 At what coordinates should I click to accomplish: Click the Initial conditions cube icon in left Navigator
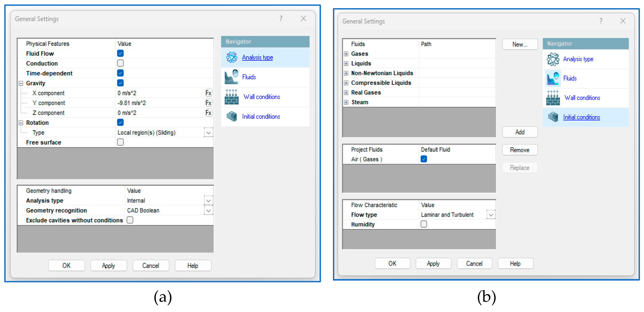point(231,116)
